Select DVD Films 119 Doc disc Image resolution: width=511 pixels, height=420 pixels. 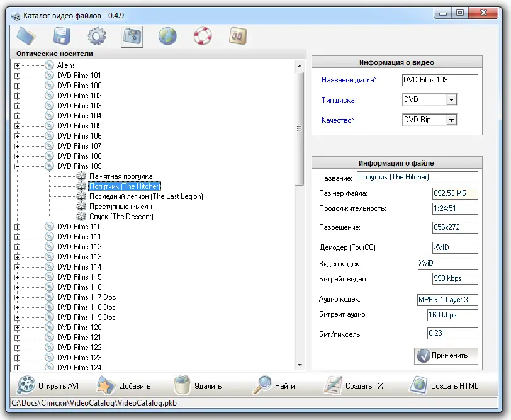87,317
